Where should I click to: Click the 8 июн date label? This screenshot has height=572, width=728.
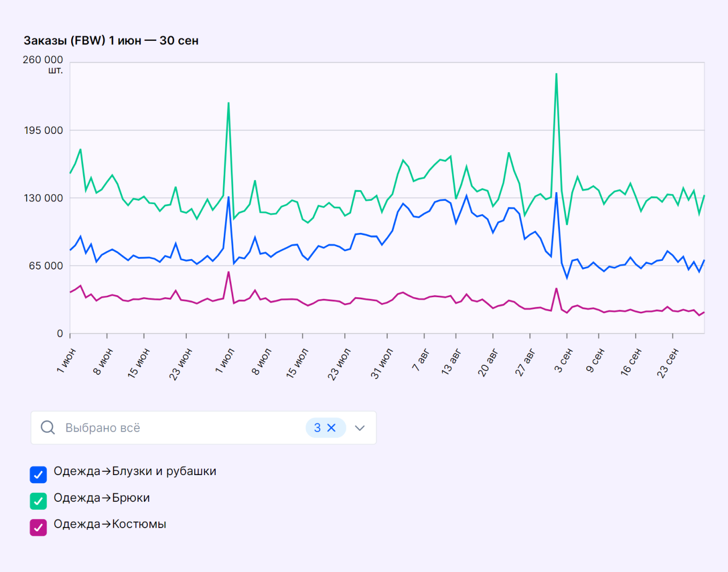pyautogui.click(x=103, y=361)
